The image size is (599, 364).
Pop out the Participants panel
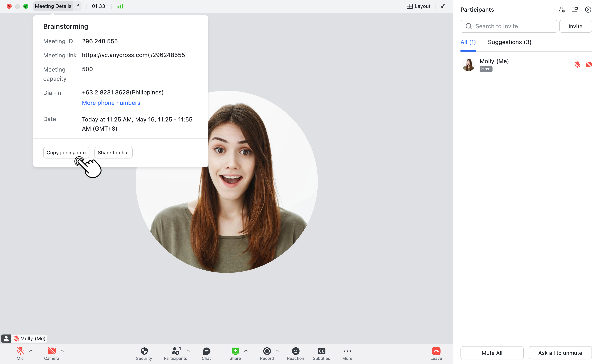tap(575, 10)
